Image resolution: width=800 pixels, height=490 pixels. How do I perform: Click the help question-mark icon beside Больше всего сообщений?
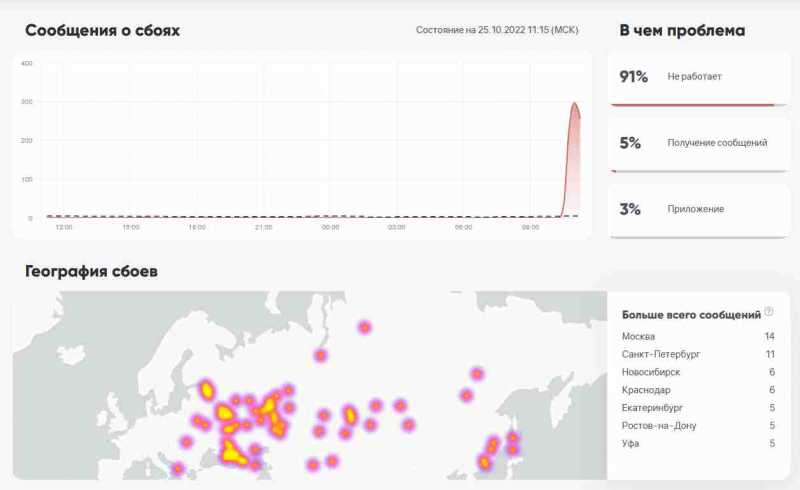(x=769, y=312)
